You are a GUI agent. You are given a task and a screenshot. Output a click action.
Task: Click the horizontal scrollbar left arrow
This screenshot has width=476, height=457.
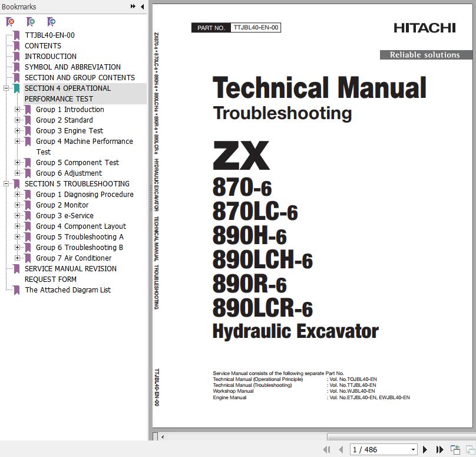point(163,438)
